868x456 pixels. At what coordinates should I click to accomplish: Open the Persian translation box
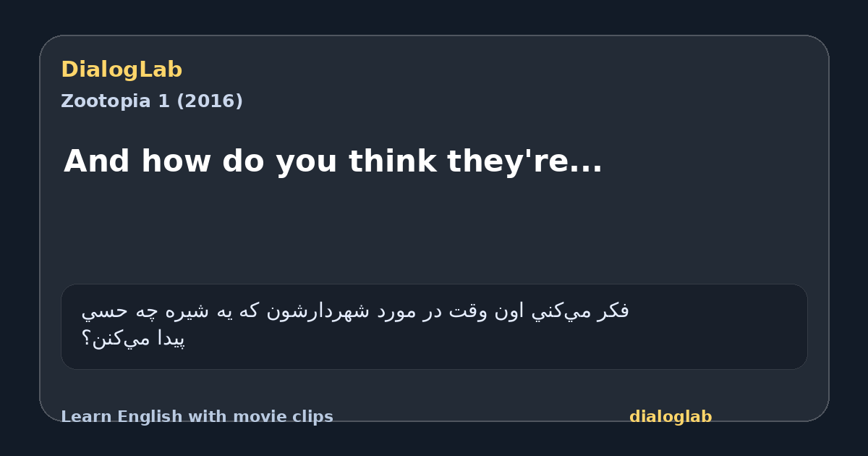[434, 326]
